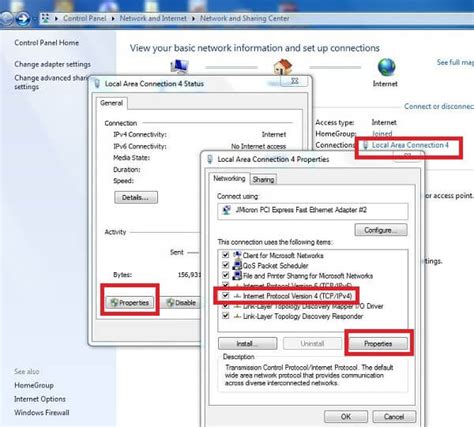Screen dimensions: 474x427
Task: Click Network and Sharing Center breadcrumb
Action: click(x=245, y=19)
